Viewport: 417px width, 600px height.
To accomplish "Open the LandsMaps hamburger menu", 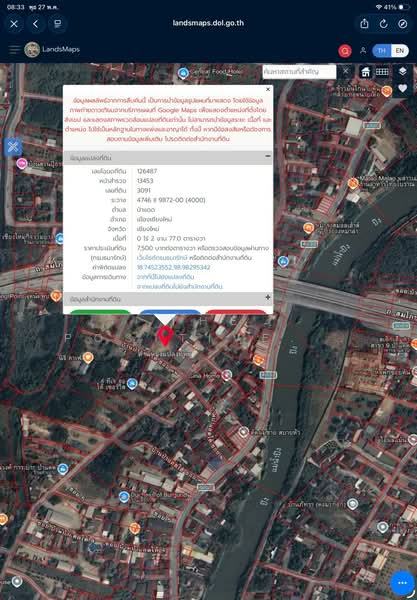I will pyautogui.click(x=14, y=49).
